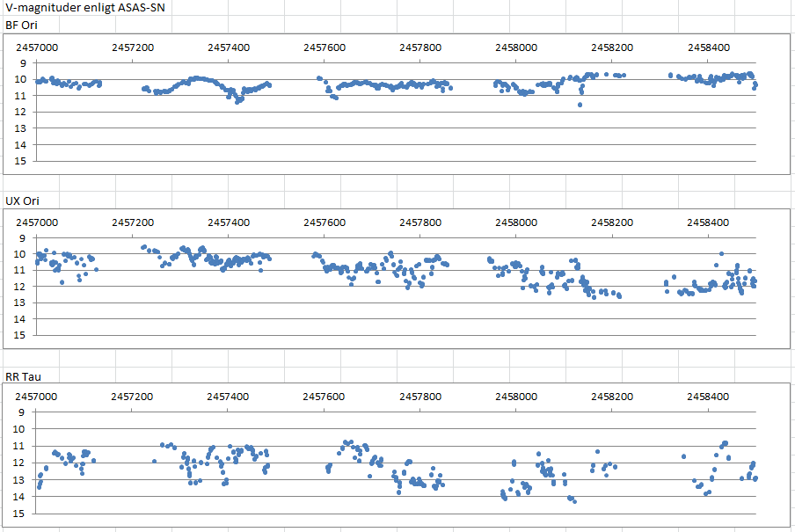Screen dimensions: 795x532
Task: Select magnitude 14 axis label in UX Ori chart
Action: [x=21, y=319]
